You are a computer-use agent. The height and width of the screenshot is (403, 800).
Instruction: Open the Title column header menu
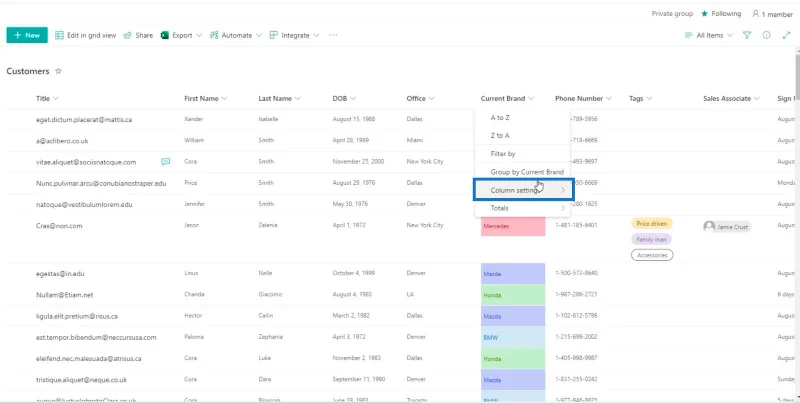[x=47, y=98]
